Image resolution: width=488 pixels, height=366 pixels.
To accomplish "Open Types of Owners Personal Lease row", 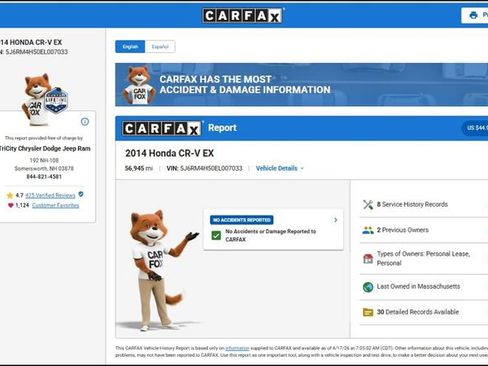I will coord(424,259).
